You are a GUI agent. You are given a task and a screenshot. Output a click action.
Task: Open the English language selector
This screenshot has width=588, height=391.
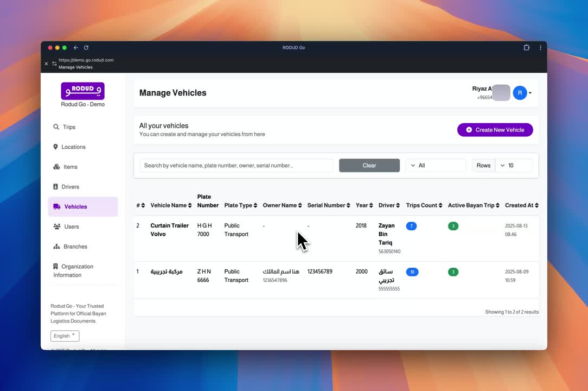coord(65,336)
